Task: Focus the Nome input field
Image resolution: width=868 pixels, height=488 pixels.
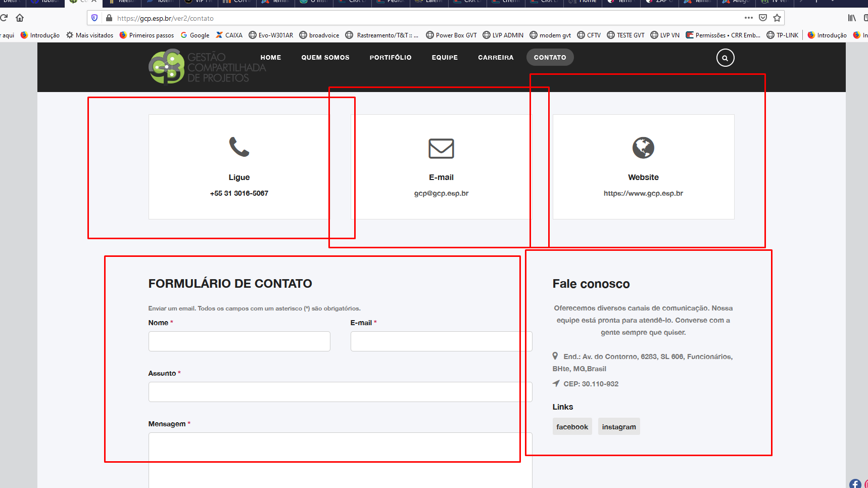Action: pos(239,341)
